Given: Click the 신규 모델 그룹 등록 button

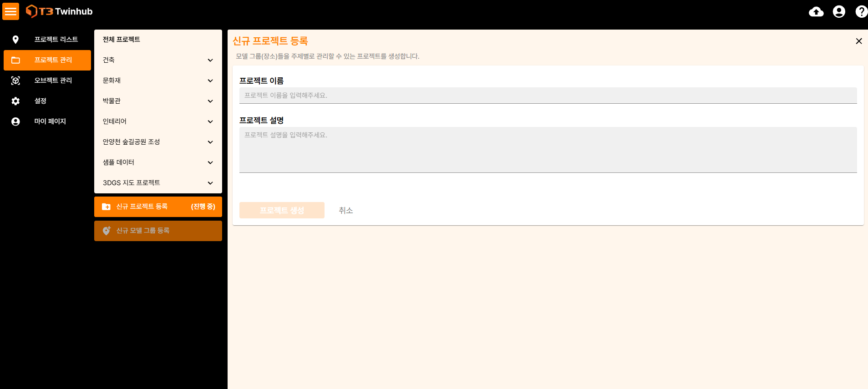Looking at the screenshot, I should [158, 231].
